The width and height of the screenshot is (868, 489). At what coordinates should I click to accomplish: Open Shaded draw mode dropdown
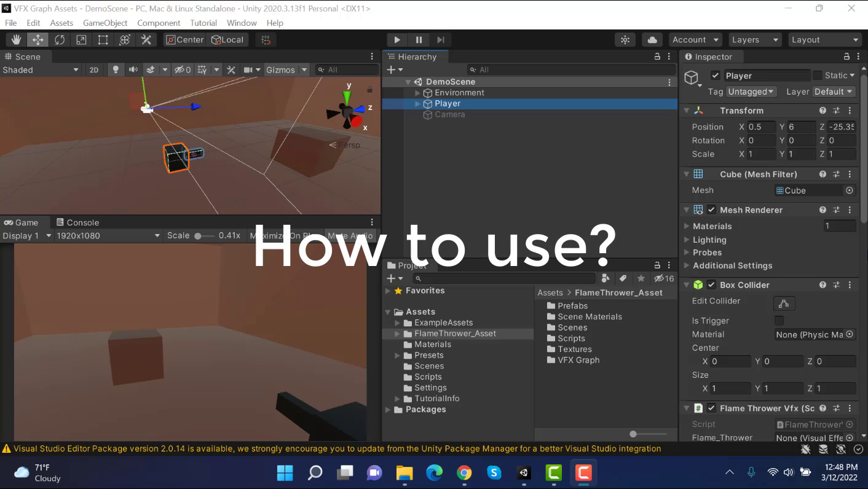point(41,70)
